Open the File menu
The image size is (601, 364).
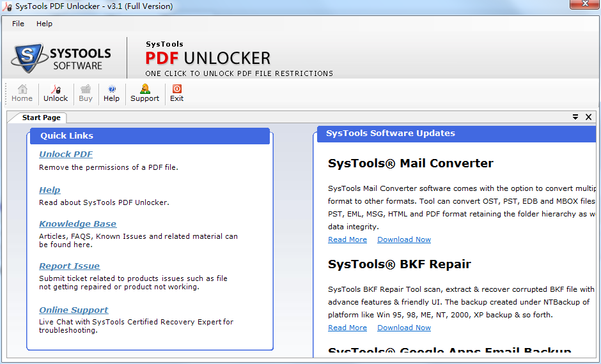(18, 24)
